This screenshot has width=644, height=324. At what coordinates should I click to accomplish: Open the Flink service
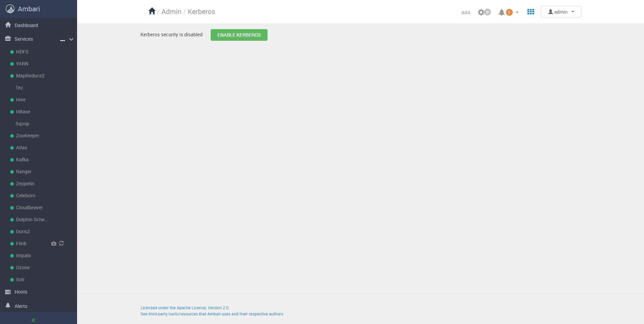click(x=21, y=244)
